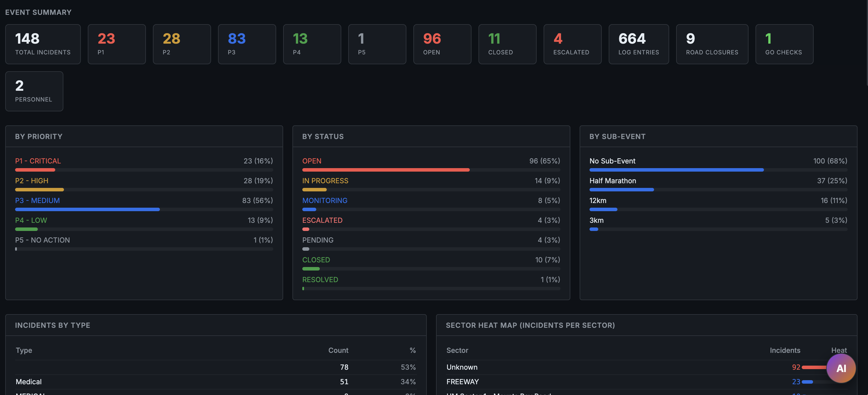
Task: Click the 100 (68%) No Sub-Event value
Action: 830,161
